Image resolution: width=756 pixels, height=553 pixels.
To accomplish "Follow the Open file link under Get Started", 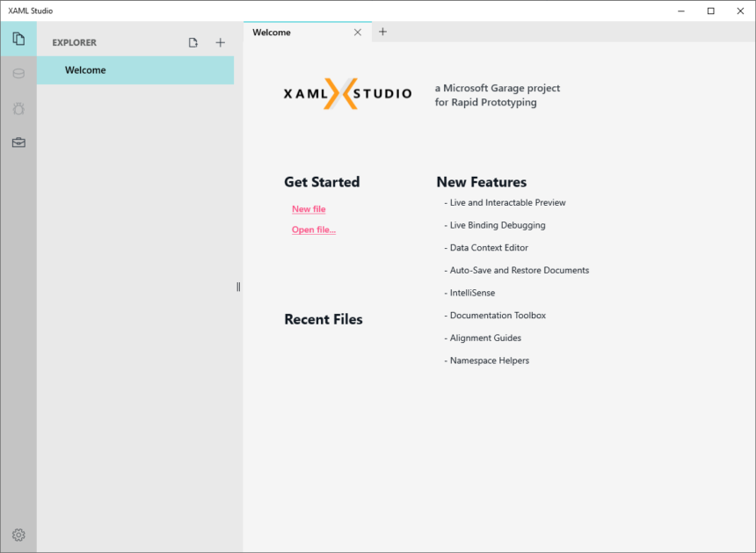I will [314, 229].
